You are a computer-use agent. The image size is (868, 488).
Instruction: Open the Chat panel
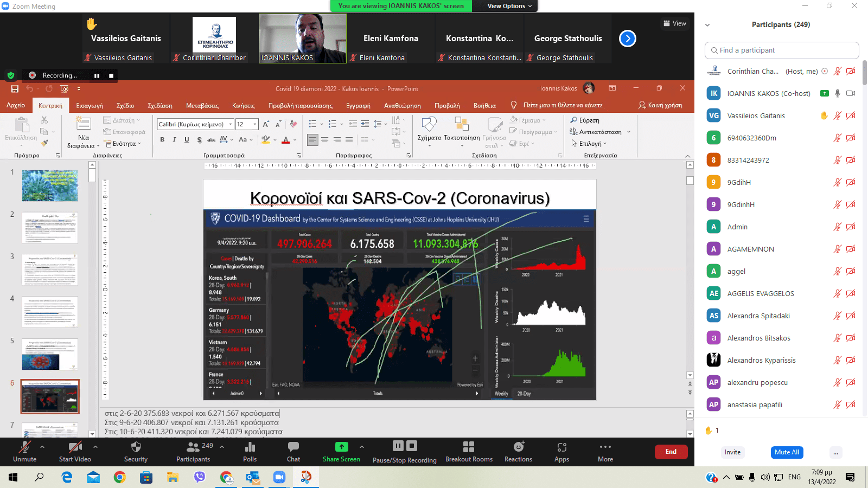pyautogui.click(x=293, y=447)
